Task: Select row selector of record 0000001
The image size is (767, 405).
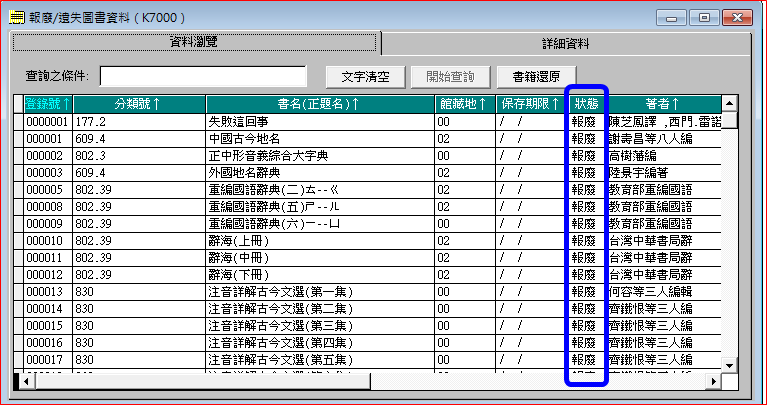Action: [19, 122]
